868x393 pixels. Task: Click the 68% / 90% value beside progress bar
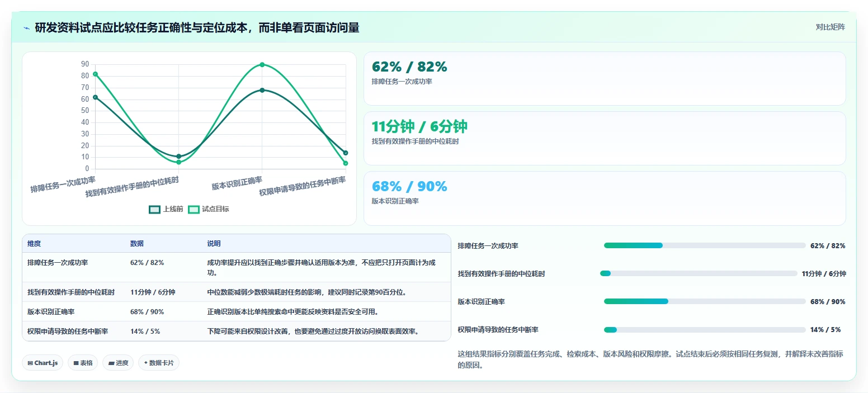coord(828,301)
